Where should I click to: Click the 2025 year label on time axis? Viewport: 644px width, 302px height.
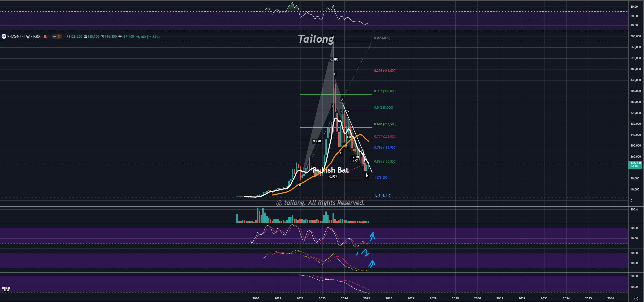coord(367,298)
